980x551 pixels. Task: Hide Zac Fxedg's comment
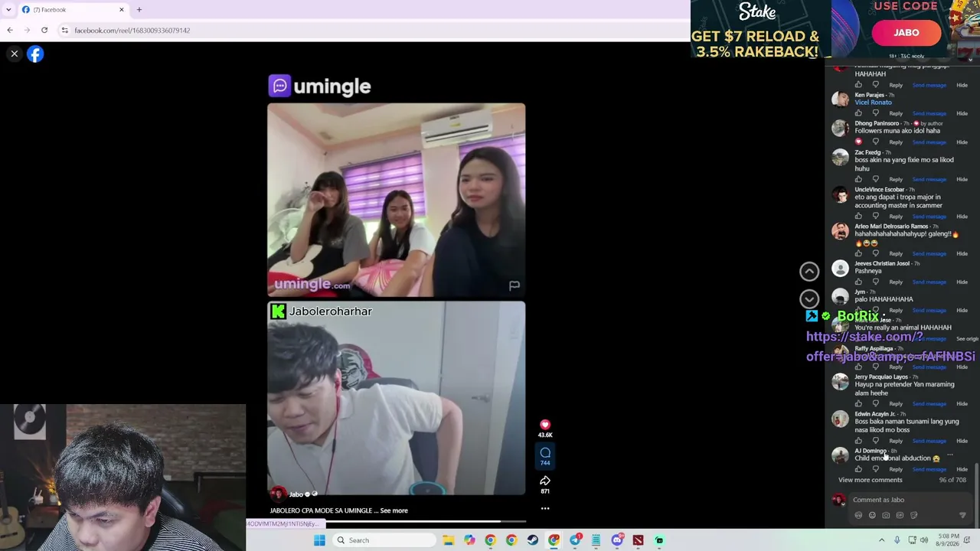click(962, 179)
